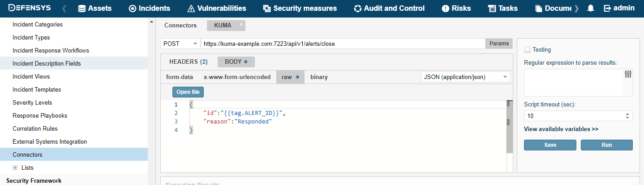This screenshot has width=644, height=185.
Task: Open the notifications bell
Action: pos(591,8)
